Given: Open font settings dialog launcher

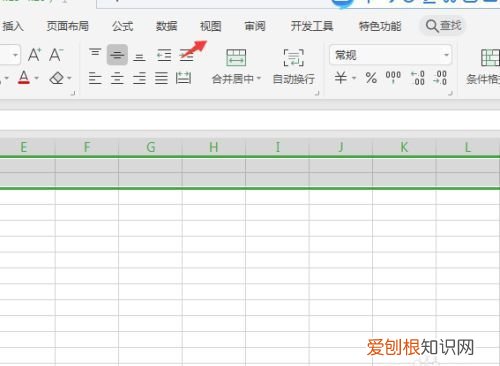Looking at the screenshot, I should (x=73, y=94).
